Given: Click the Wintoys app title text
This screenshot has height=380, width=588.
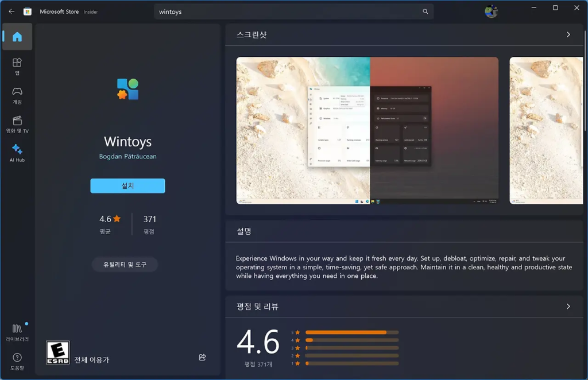Looking at the screenshot, I should click(127, 142).
